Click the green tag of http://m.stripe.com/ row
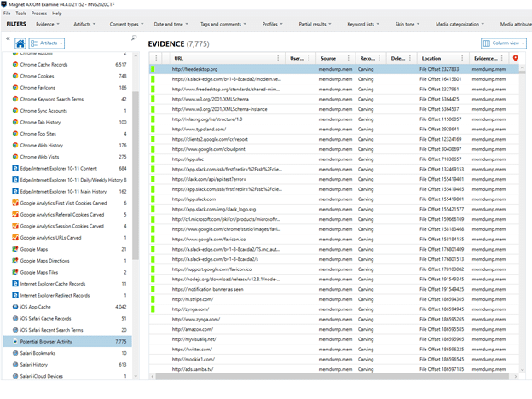 tap(153, 299)
